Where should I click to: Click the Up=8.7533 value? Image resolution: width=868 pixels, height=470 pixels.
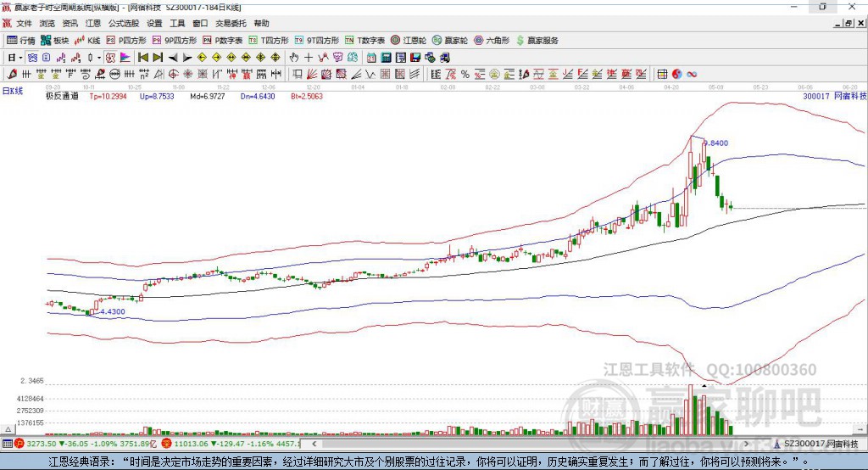[157, 96]
